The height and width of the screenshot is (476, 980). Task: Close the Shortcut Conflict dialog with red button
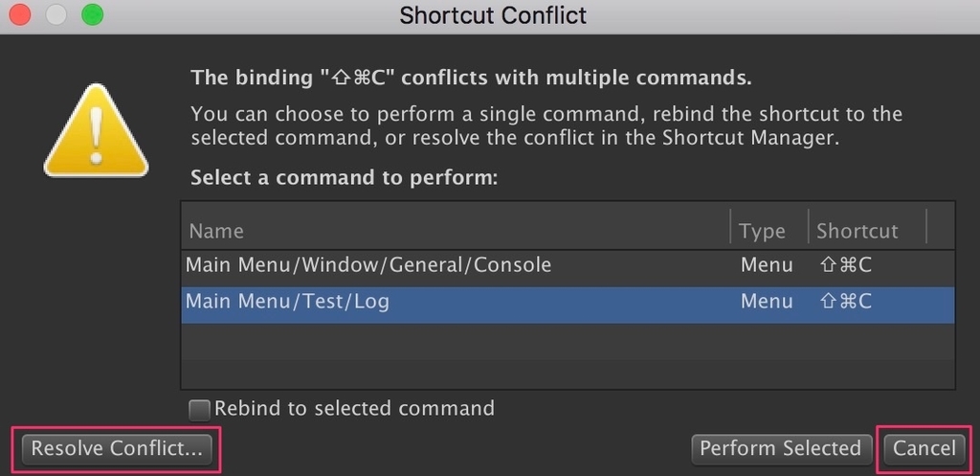19,14
